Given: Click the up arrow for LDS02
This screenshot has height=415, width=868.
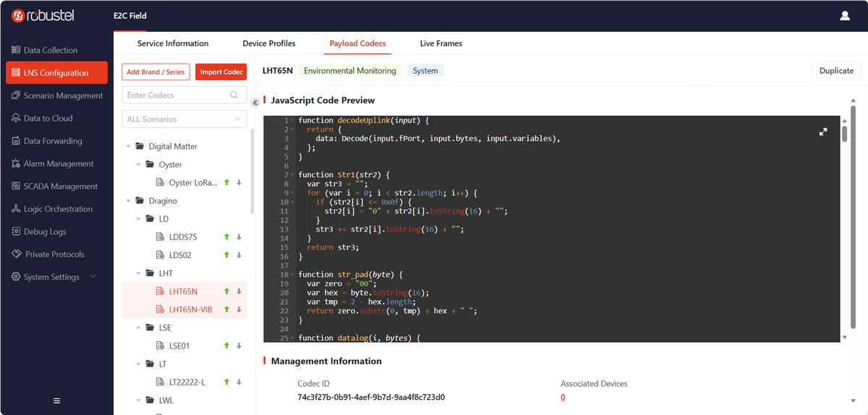Looking at the screenshot, I should click(x=226, y=255).
